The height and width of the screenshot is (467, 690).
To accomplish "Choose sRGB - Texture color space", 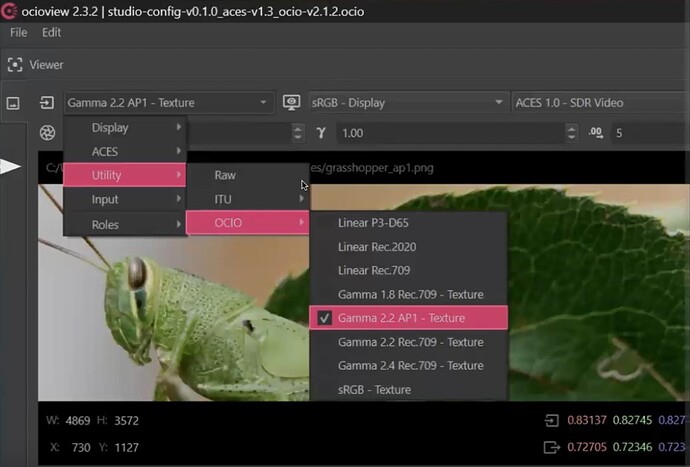I will pyautogui.click(x=409, y=390).
